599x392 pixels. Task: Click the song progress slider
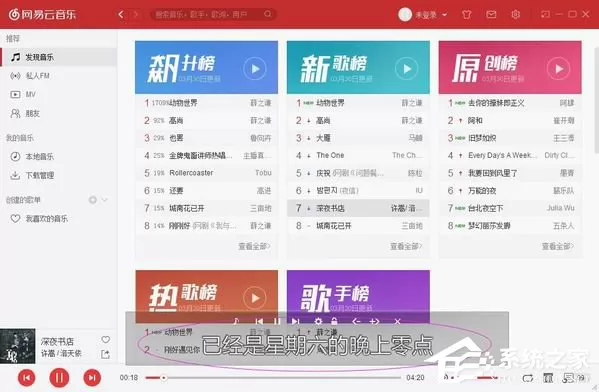pyautogui.click(x=273, y=378)
